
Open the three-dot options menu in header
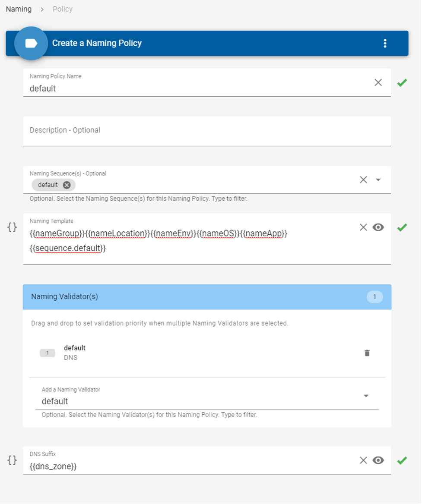tap(385, 44)
